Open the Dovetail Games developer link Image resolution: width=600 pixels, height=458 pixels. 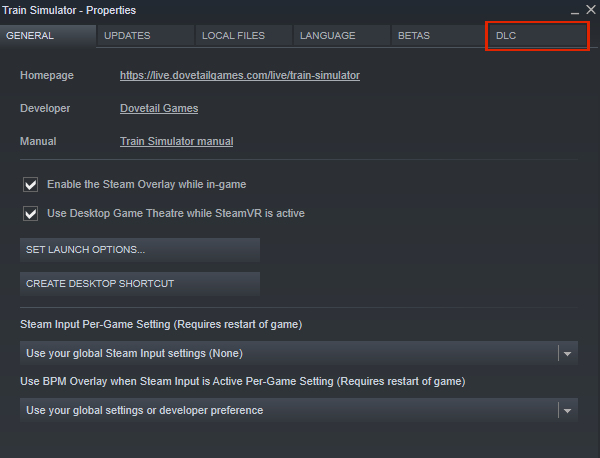point(159,108)
